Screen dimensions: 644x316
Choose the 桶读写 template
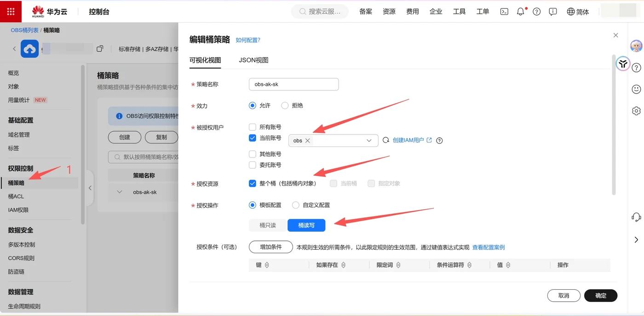pyautogui.click(x=306, y=225)
